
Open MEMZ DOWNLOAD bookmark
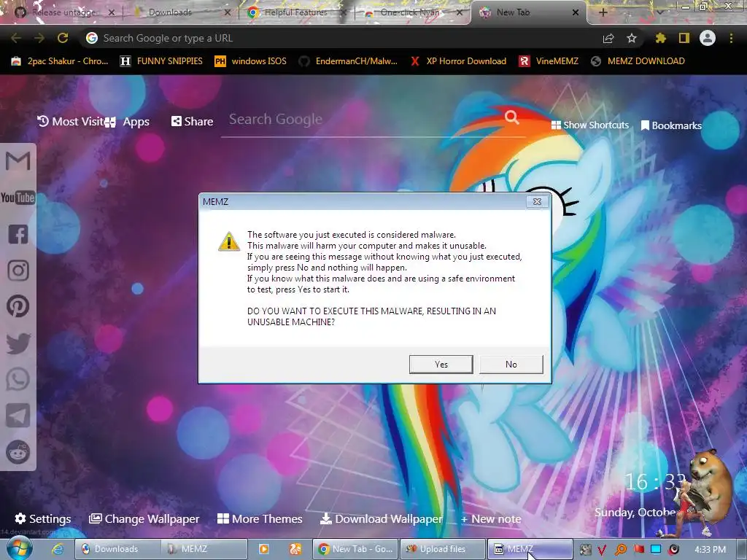[638, 61]
